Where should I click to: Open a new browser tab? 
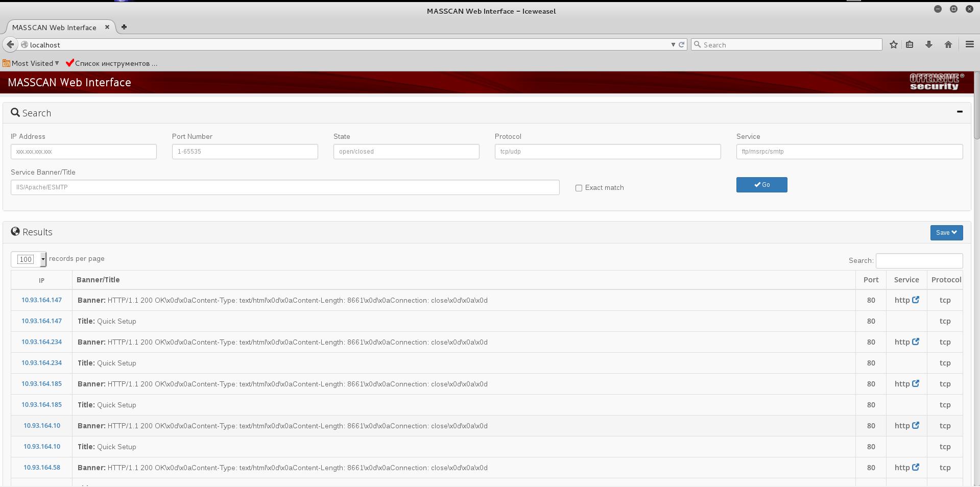click(x=124, y=27)
